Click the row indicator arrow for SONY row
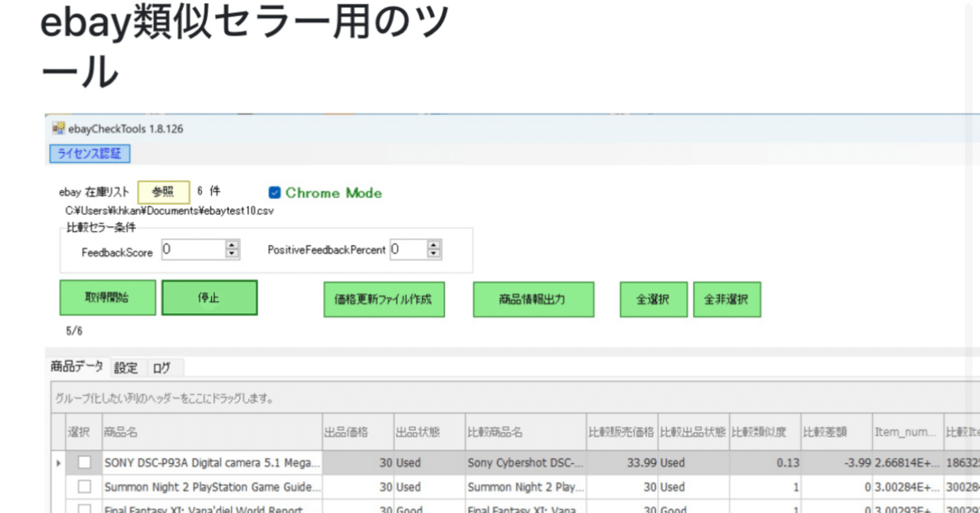The width and height of the screenshot is (980, 513). 59,462
